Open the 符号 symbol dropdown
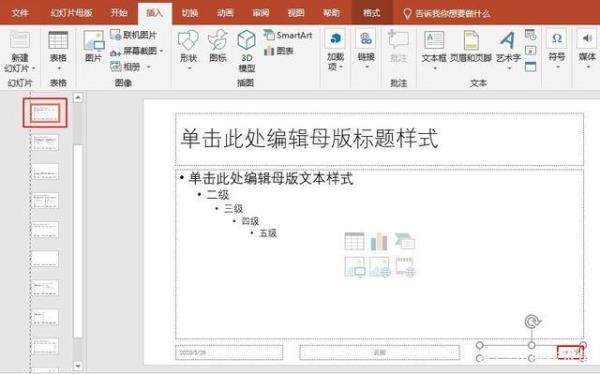 coord(557,50)
